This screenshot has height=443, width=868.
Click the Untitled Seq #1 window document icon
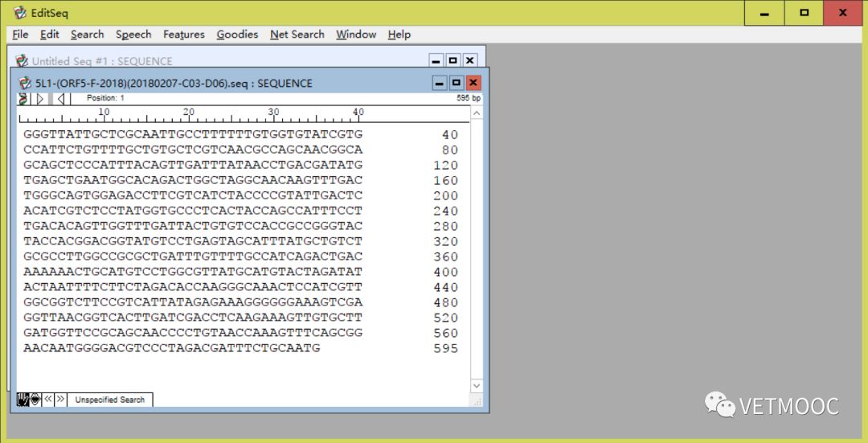coord(22,60)
